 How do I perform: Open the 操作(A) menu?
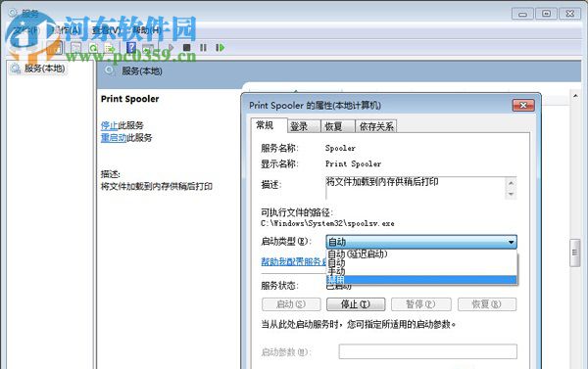click(x=66, y=30)
